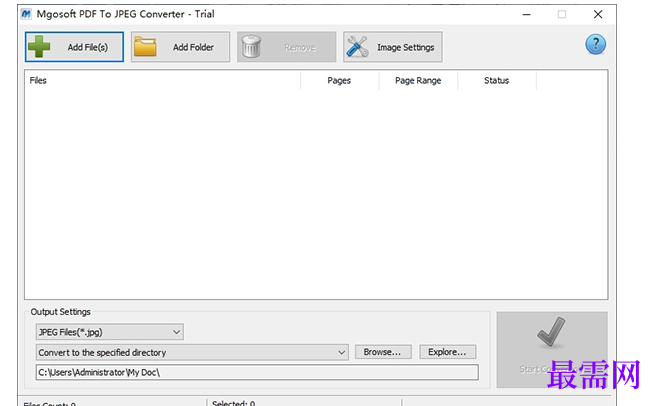This screenshot has width=659, height=406.
Task: Sort by the Files column header
Action: click(163, 80)
